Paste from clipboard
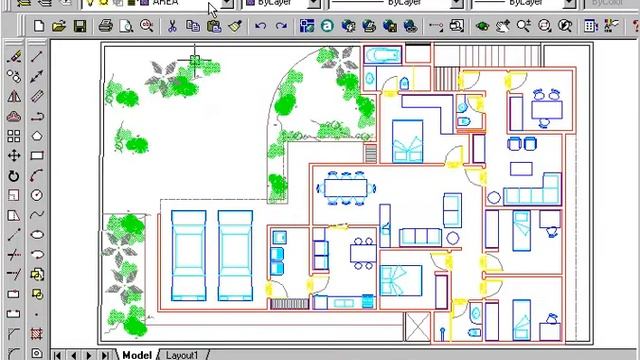640x360 pixels. point(214,26)
